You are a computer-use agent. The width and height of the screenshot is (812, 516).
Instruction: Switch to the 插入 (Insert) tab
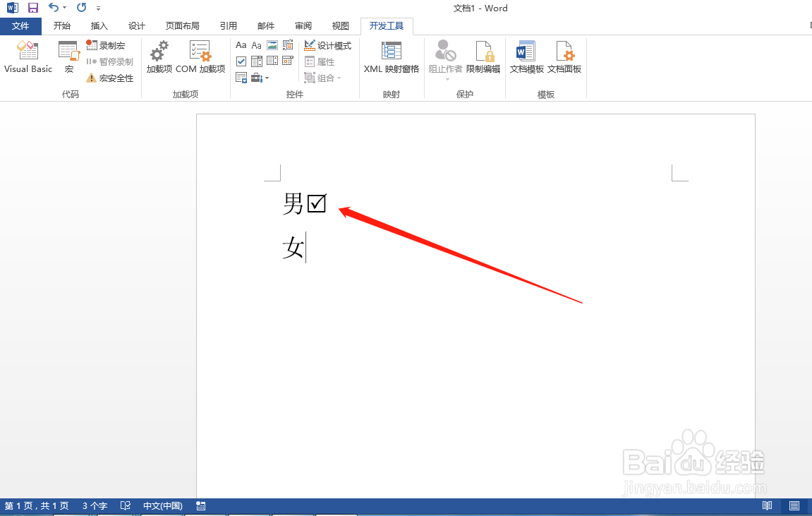click(99, 26)
